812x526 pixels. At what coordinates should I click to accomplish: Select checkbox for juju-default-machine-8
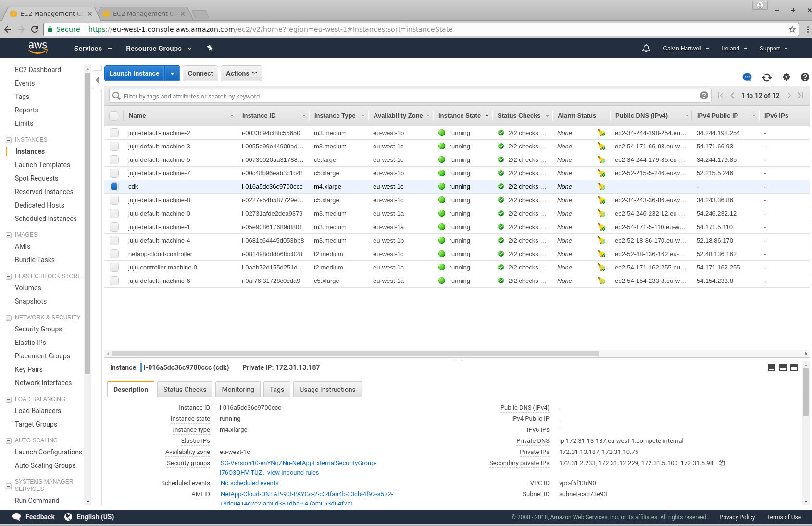click(114, 200)
